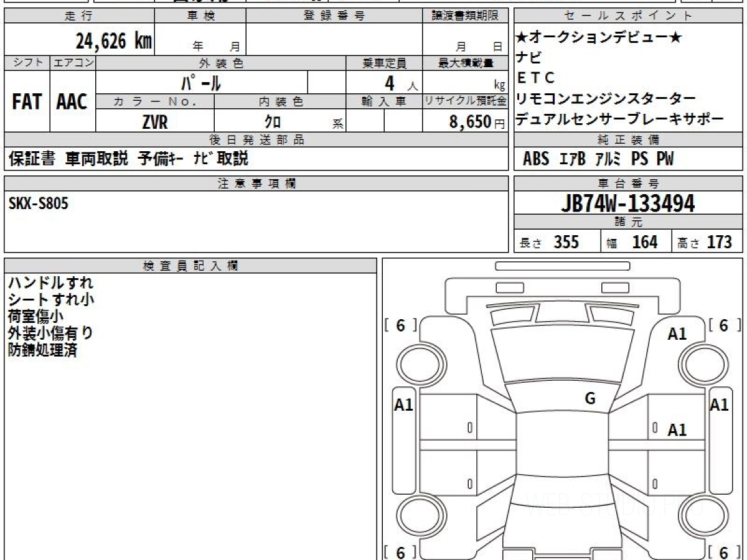Click the リモコンエンジンスターター line
This screenshot has height=560, width=747.
point(606,99)
